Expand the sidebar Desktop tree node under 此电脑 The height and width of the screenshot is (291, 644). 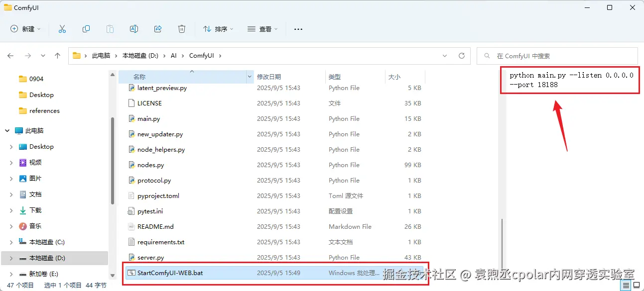tap(11, 147)
